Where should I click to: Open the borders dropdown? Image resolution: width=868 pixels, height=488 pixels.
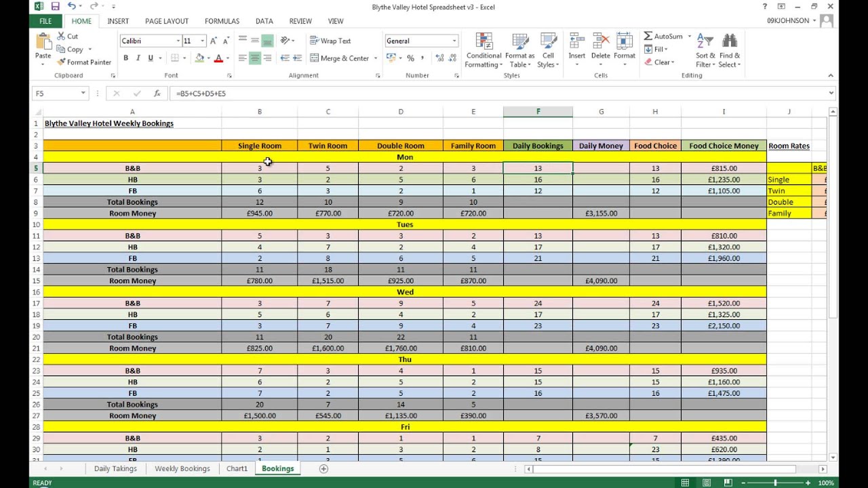(x=185, y=58)
